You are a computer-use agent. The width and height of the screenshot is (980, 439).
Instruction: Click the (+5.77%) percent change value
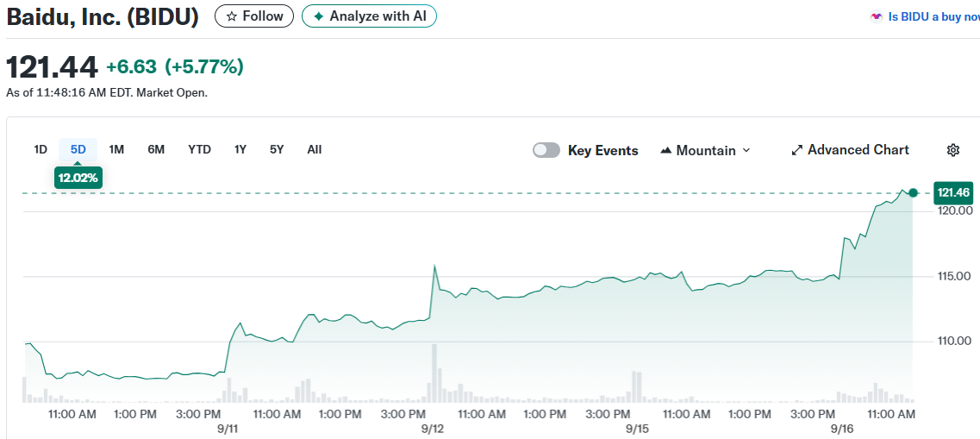tap(203, 67)
